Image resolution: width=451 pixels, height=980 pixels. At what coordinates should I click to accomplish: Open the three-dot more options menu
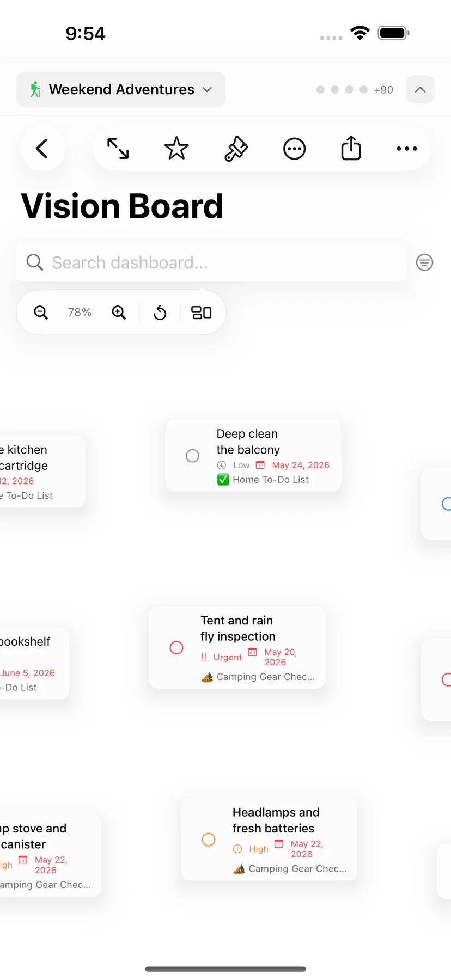coord(407,149)
